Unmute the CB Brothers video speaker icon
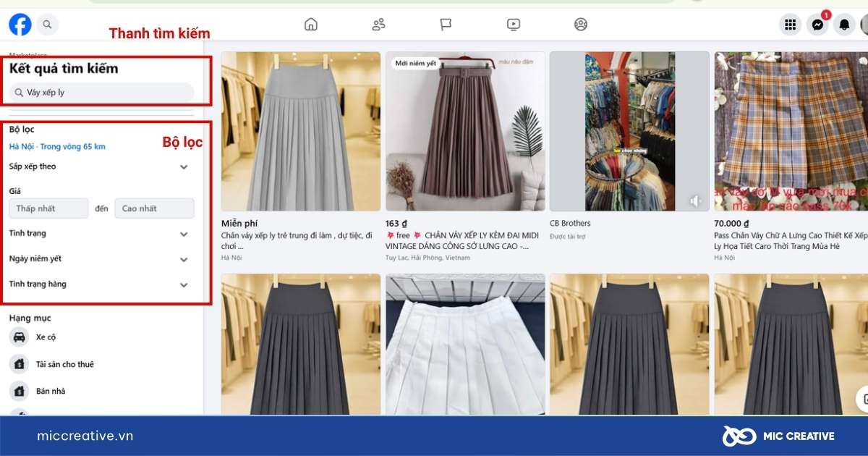This screenshot has width=868, height=456. click(x=696, y=201)
